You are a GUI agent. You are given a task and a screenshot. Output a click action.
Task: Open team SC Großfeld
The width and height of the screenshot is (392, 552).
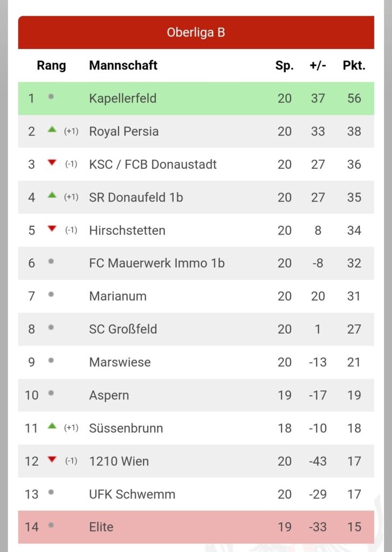click(123, 329)
